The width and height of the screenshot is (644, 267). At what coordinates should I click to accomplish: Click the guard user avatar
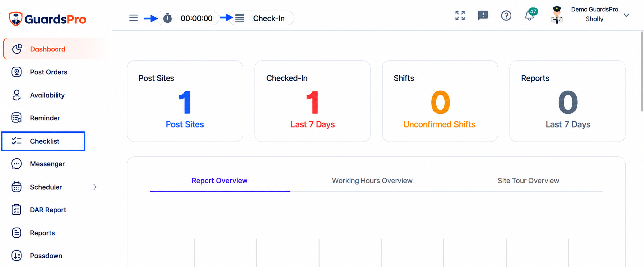tap(557, 15)
